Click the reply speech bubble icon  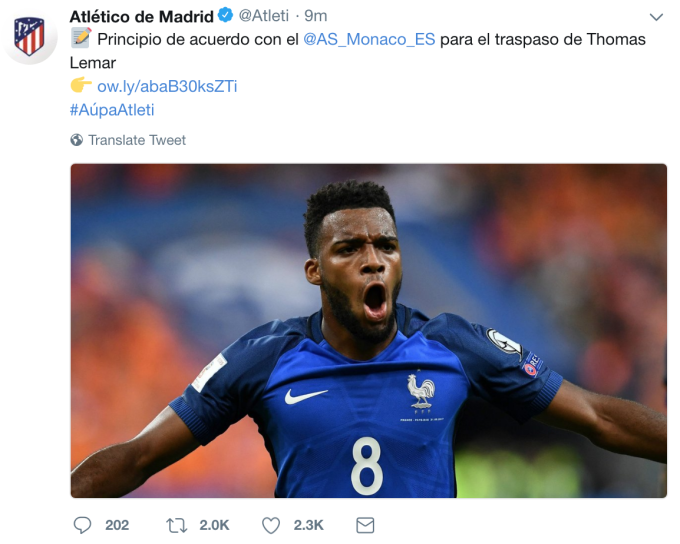click(82, 525)
